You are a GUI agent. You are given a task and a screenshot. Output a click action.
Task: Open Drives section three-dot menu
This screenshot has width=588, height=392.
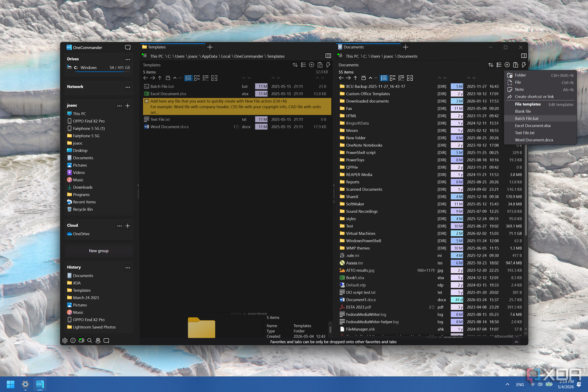point(128,59)
